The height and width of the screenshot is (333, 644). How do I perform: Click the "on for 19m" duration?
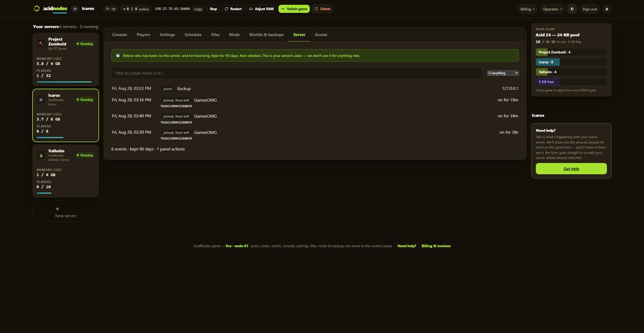point(508,100)
